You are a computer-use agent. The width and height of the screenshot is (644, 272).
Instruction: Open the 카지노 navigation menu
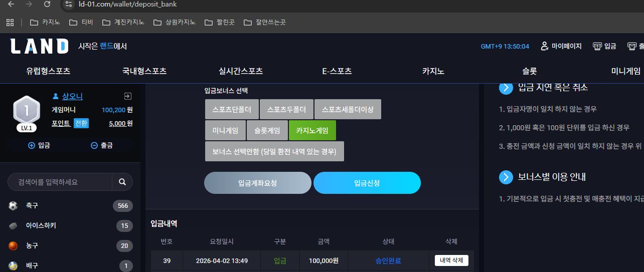coord(433,71)
